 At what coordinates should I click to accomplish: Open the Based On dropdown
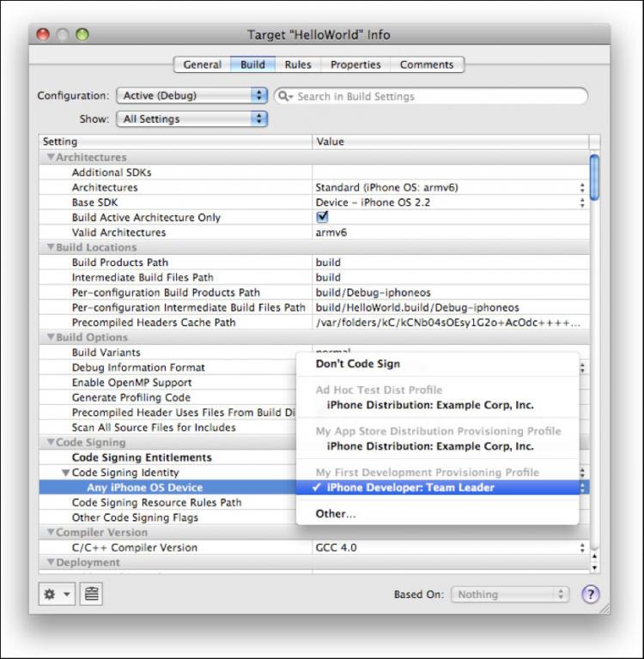pyautogui.click(x=510, y=595)
